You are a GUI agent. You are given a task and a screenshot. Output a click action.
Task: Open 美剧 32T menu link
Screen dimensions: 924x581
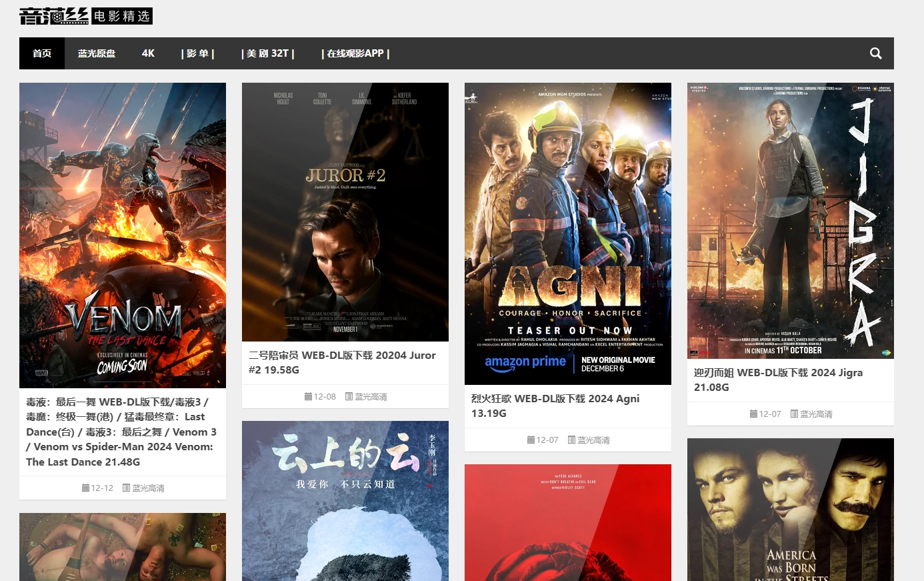point(267,53)
